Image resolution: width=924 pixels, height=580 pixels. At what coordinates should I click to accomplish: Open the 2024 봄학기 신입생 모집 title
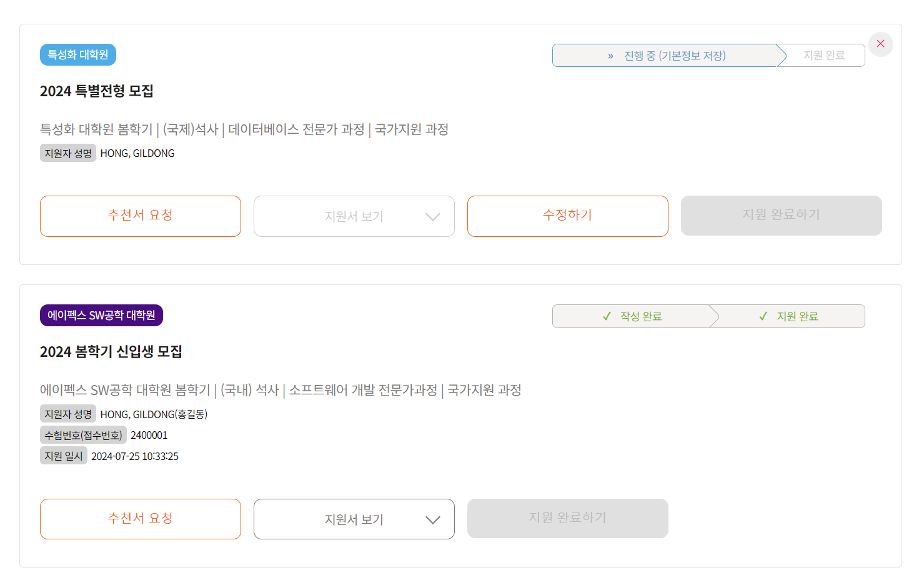(111, 352)
